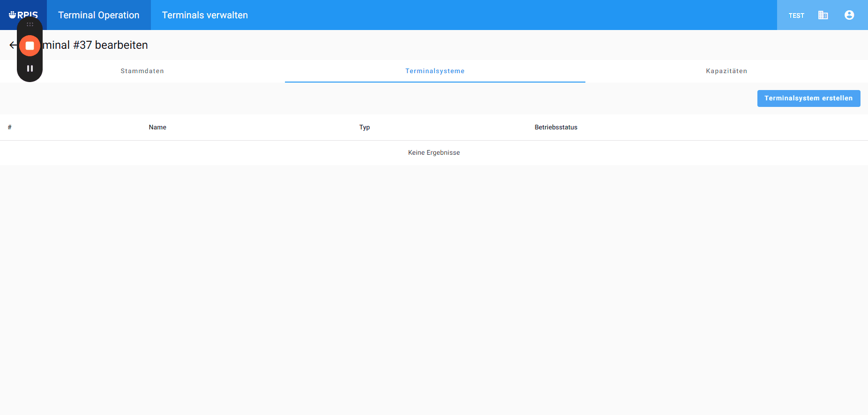The height and width of the screenshot is (415, 868).
Task: Open the company building icon
Action: coord(823,15)
